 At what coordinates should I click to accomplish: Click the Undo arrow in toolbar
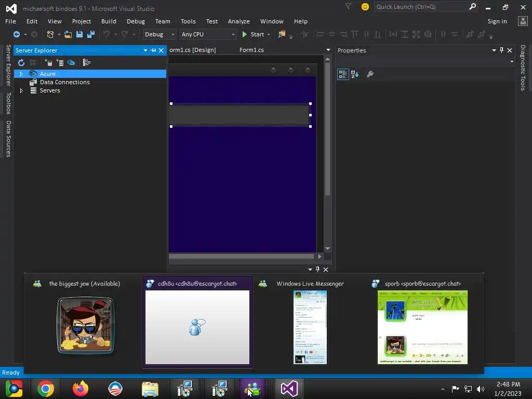107,34
